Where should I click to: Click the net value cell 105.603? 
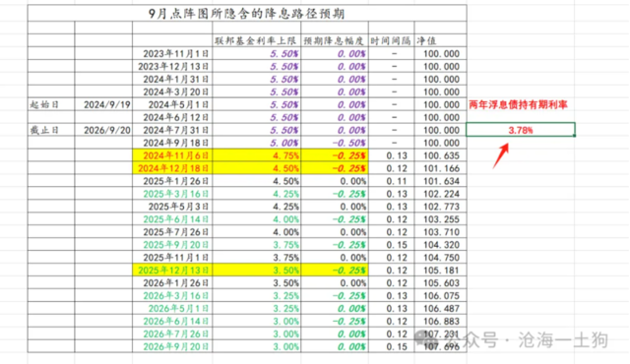tap(440, 283)
